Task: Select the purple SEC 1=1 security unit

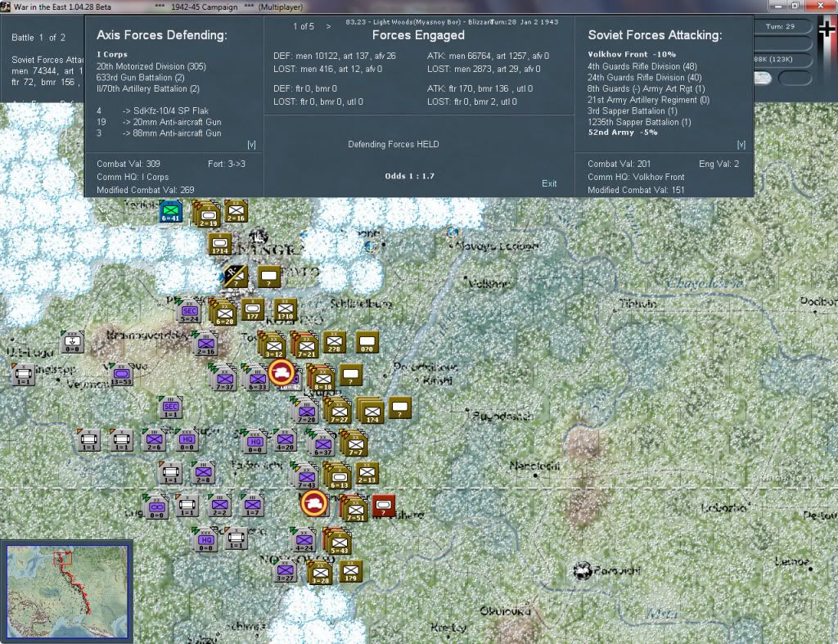Action: coord(170,408)
